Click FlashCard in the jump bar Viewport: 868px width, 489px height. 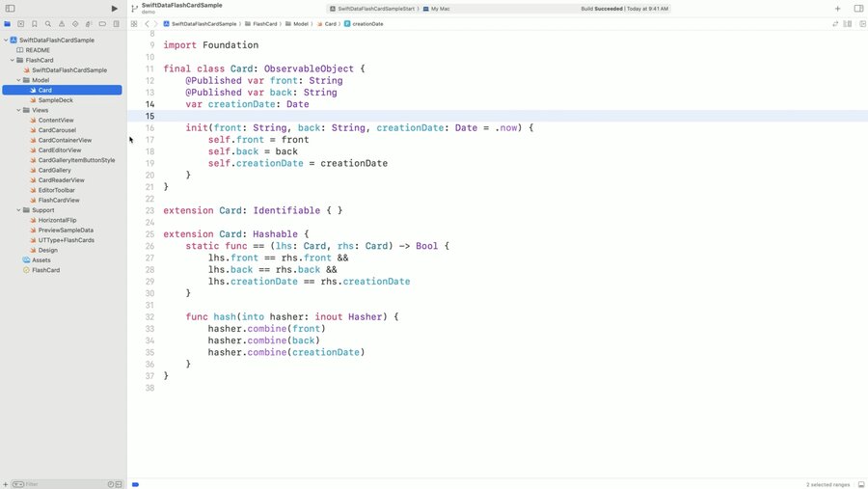(x=260, y=24)
